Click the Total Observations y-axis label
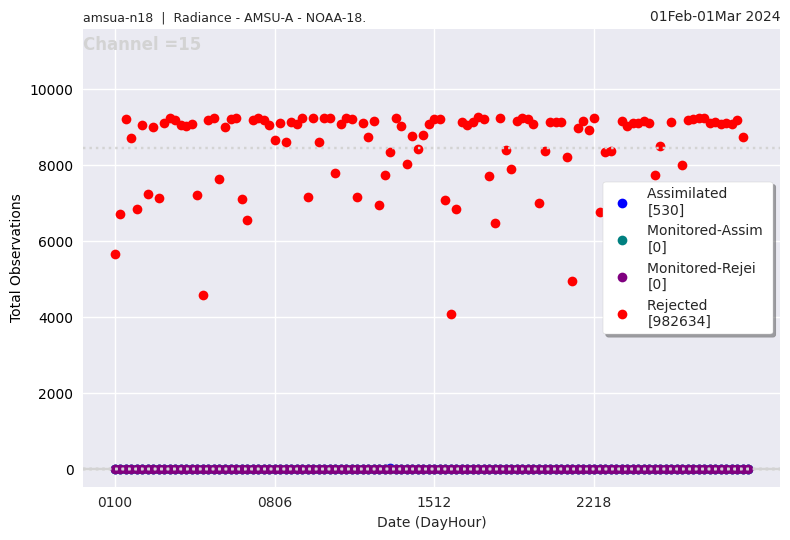This screenshot has width=790, height=540. point(16,258)
